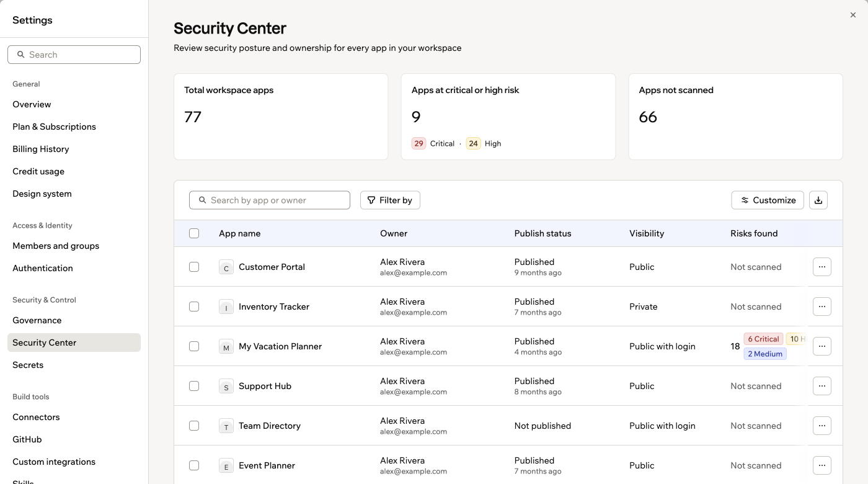The height and width of the screenshot is (484, 868).
Task: Check the Event Planner row checkbox
Action: 194,465
